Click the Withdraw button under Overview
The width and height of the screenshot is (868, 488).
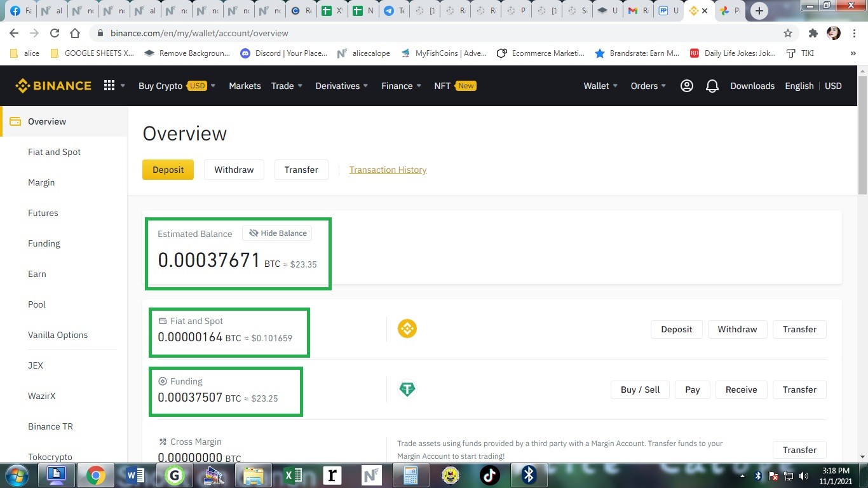(x=234, y=170)
